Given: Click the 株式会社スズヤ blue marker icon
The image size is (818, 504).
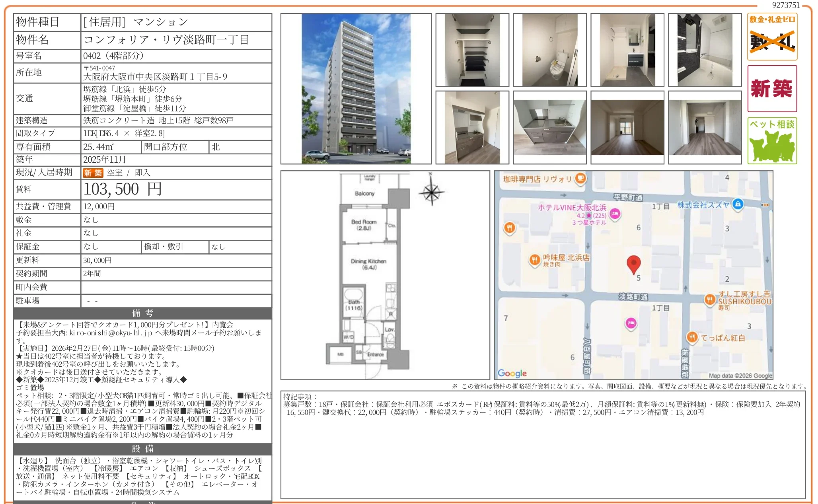Looking at the screenshot, I should click(738, 204).
